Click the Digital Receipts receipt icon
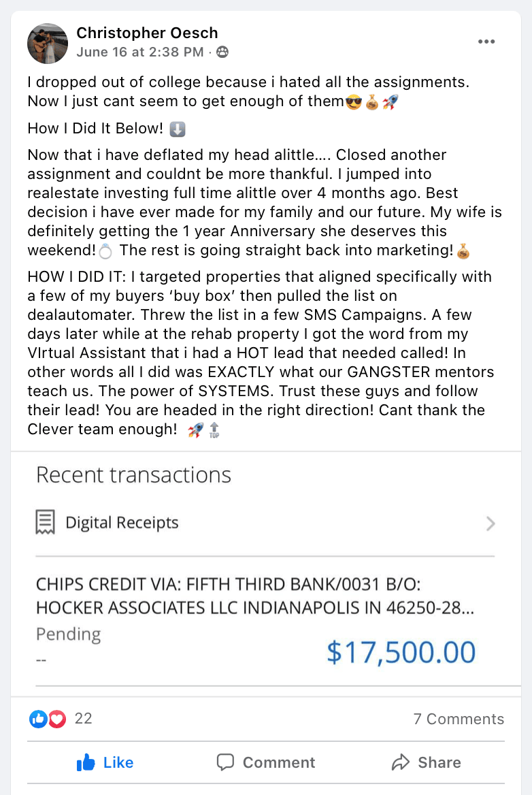This screenshot has width=532, height=795. [x=46, y=523]
